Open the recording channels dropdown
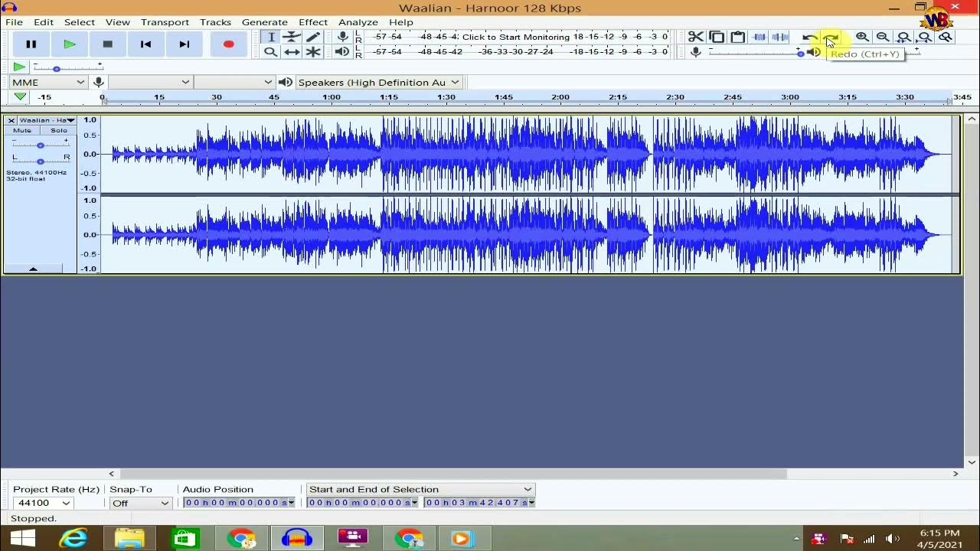Image resolution: width=980 pixels, height=551 pixels. [234, 82]
